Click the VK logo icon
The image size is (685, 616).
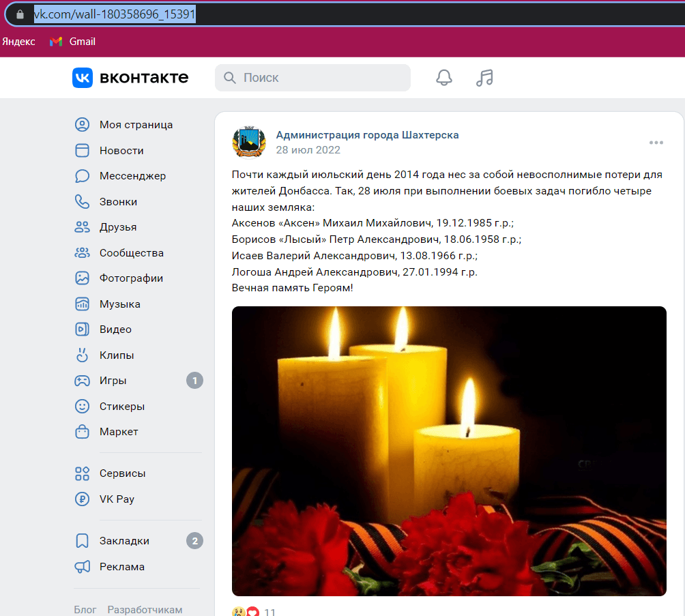pos(83,78)
